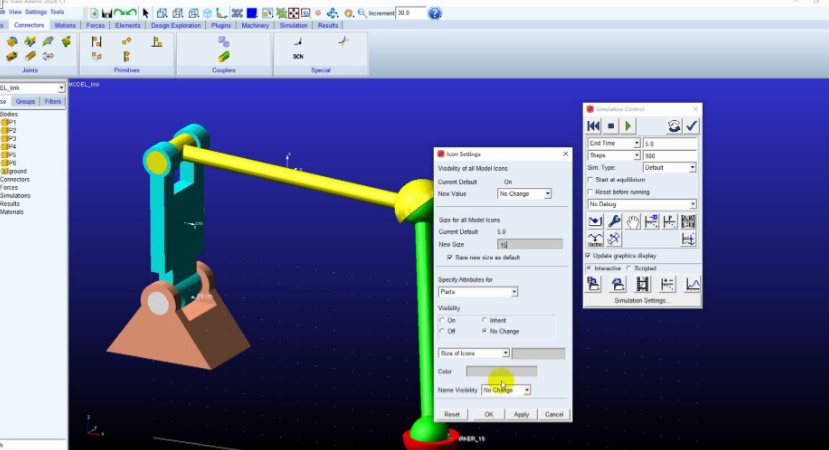Click the hand icon in Simulation Control

pyautogui.click(x=633, y=222)
